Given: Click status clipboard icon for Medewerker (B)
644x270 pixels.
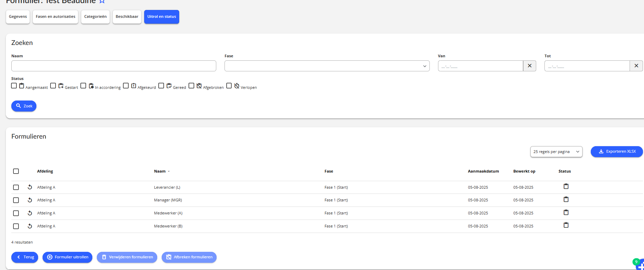Looking at the screenshot, I should point(566,225).
